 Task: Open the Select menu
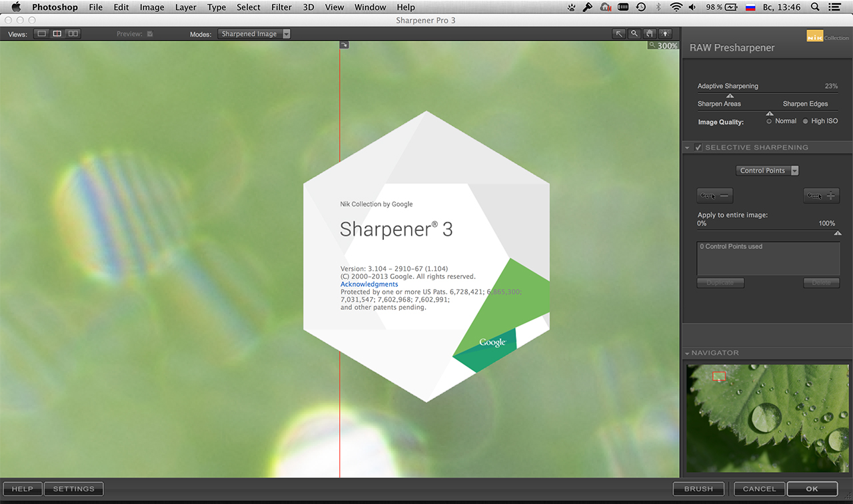pos(249,7)
